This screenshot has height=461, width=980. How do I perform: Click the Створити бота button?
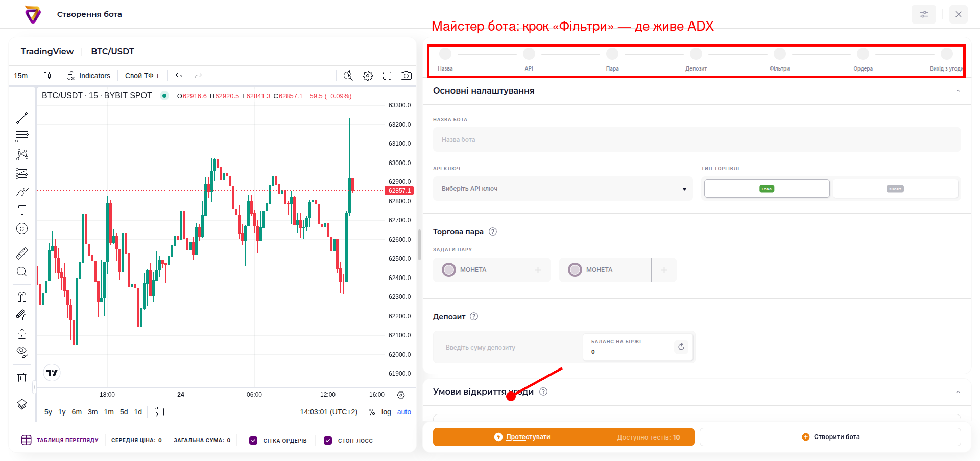coord(830,437)
